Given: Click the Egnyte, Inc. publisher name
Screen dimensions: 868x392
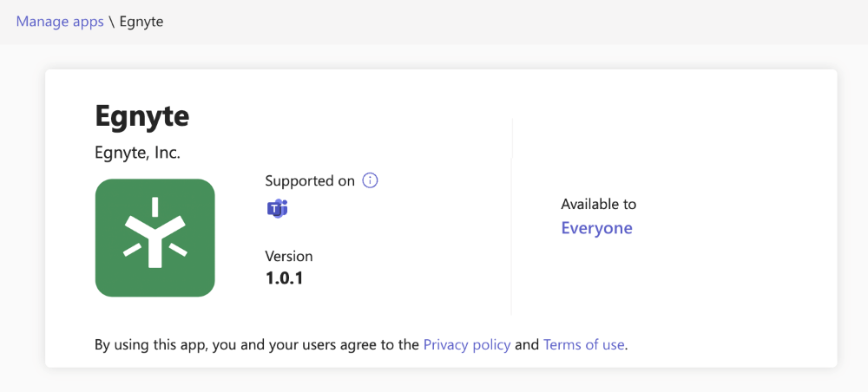Looking at the screenshot, I should click(x=138, y=154).
